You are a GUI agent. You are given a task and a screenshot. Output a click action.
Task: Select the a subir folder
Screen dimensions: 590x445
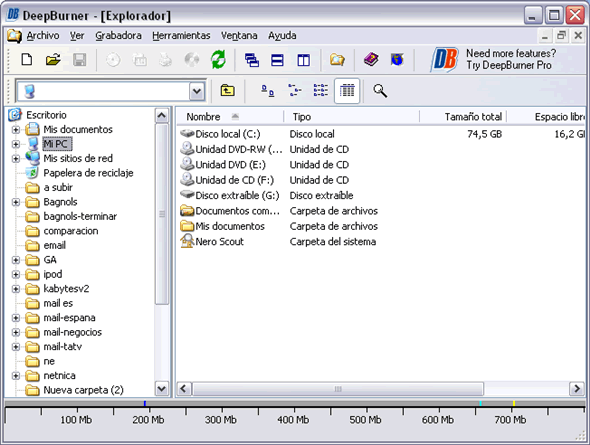coord(58,187)
